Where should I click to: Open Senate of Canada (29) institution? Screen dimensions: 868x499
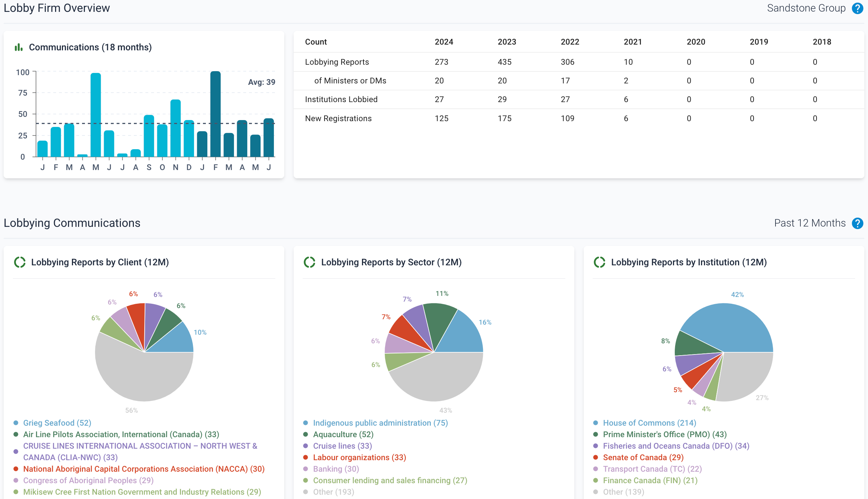pyautogui.click(x=643, y=457)
